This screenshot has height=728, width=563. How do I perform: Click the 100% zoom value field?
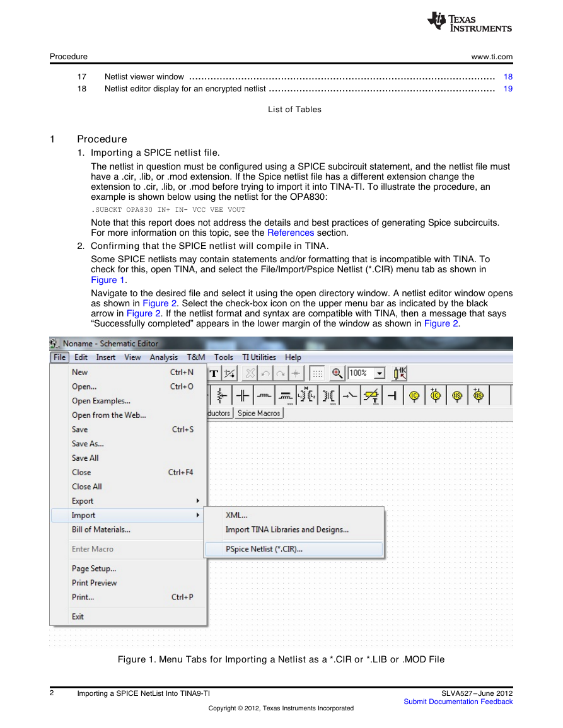pyautogui.click(x=361, y=373)
